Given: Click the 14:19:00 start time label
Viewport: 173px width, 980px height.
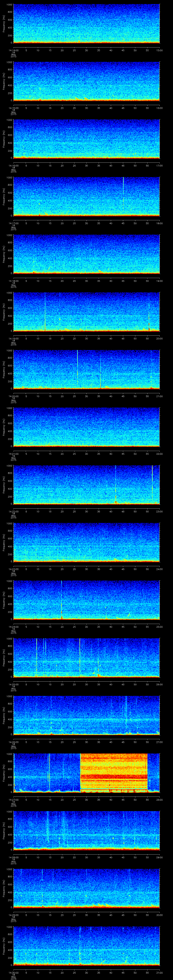Looking at the screenshot, I should [13, 339].
